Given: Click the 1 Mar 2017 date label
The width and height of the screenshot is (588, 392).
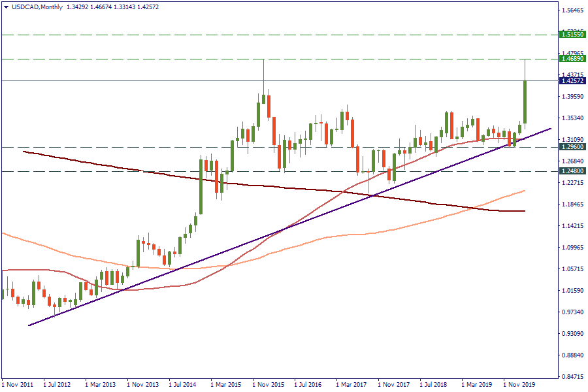Looking at the screenshot, I should 353,385.
